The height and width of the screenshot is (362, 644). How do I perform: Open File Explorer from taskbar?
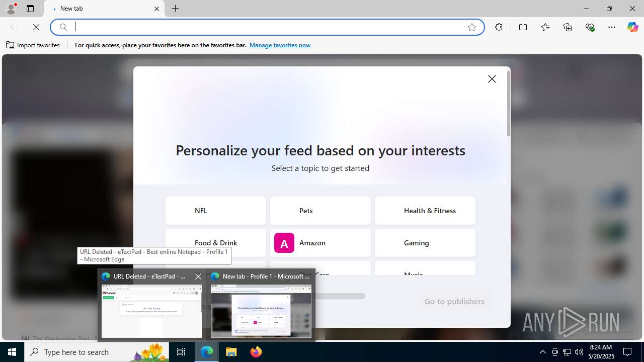click(231, 352)
